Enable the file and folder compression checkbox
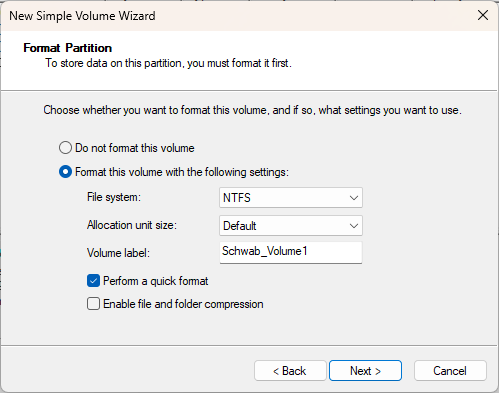This screenshot has height=393, width=499. [x=93, y=304]
